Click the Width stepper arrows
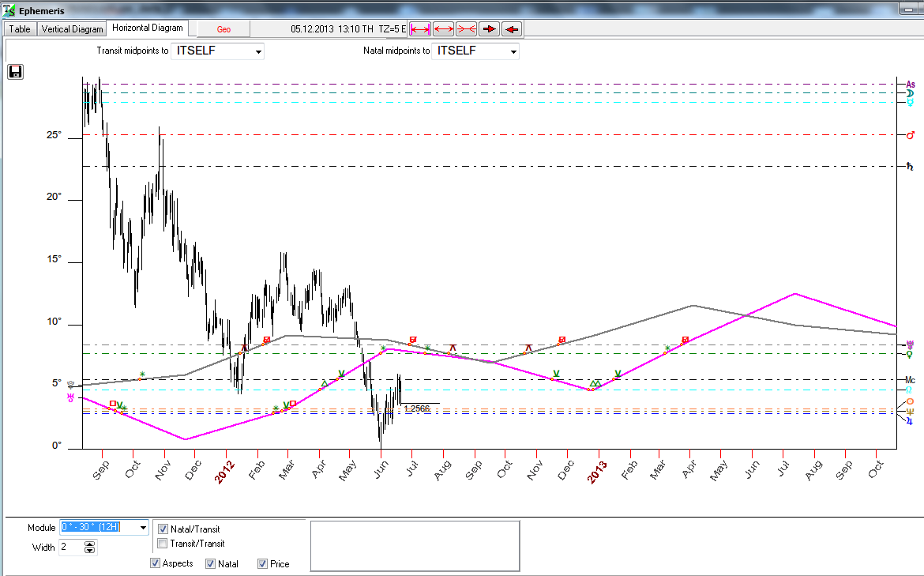Viewport: 924px width, 576px height. click(x=89, y=548)
